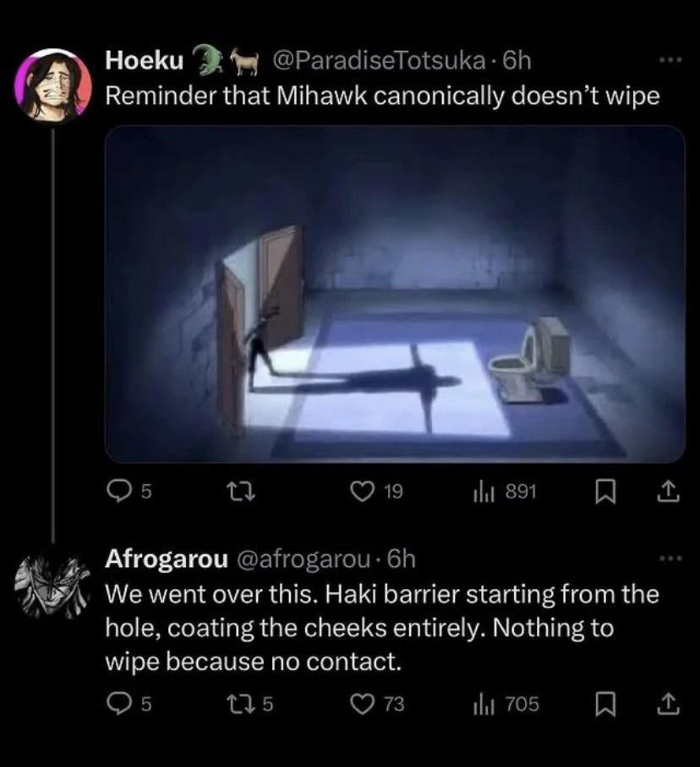
Task: View analytics showing 705 views
Action: 506,704
